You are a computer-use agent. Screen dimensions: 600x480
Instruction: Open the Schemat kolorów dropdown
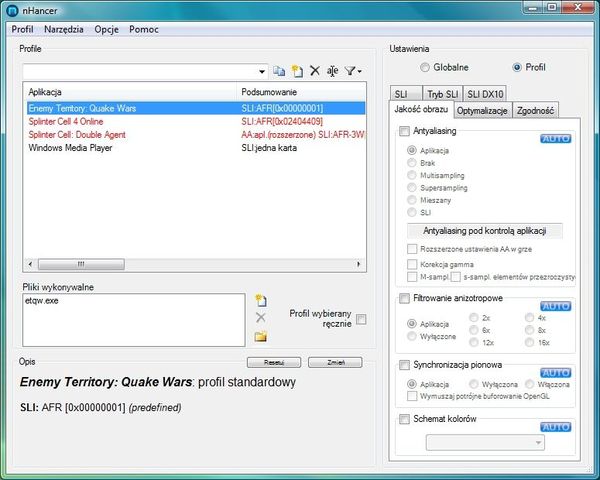[x=485, y=443]
